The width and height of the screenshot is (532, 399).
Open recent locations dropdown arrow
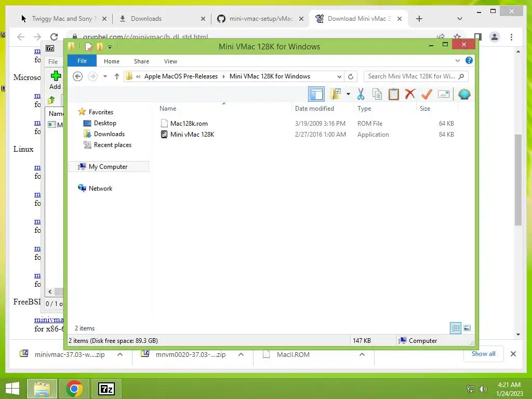pyautogui.click(x=105, y=76)
